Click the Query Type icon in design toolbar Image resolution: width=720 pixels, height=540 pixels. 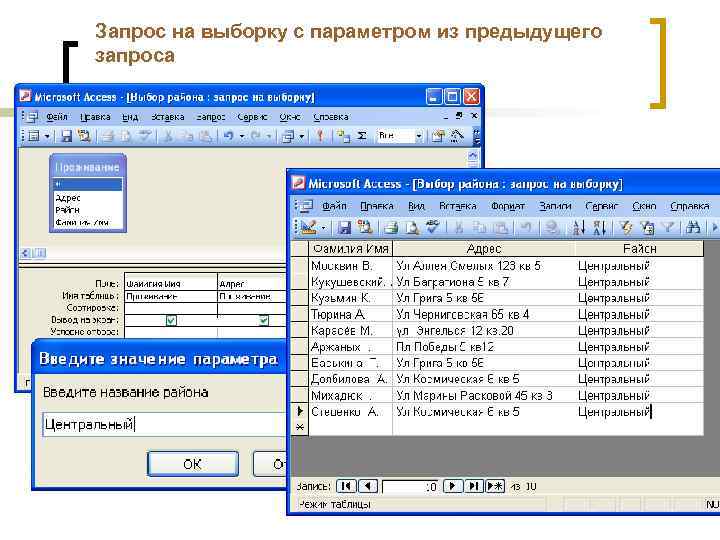[288, 136]
